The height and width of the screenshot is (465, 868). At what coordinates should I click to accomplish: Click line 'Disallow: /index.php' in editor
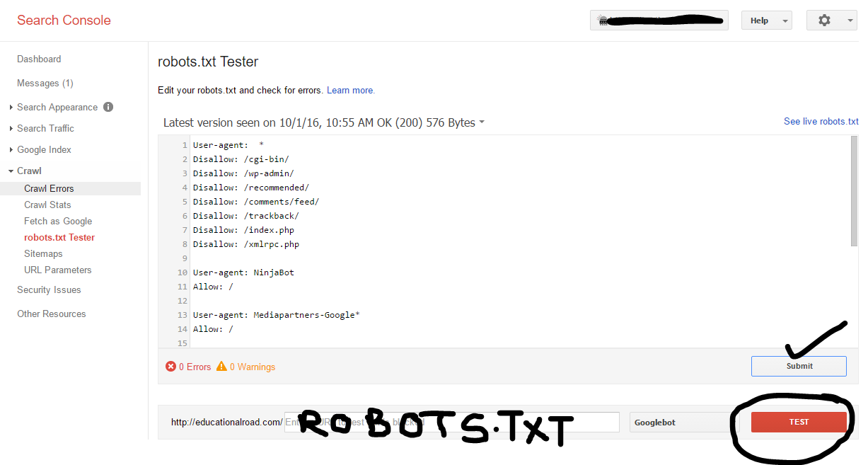(243, 230)
